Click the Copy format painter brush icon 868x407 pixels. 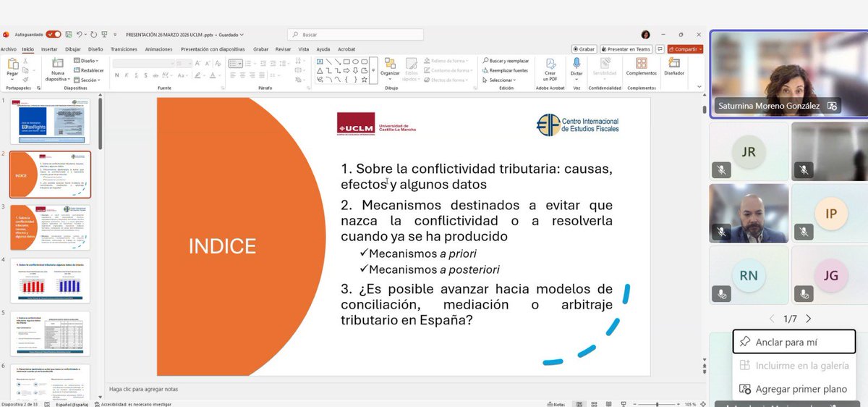pos(27,79)
